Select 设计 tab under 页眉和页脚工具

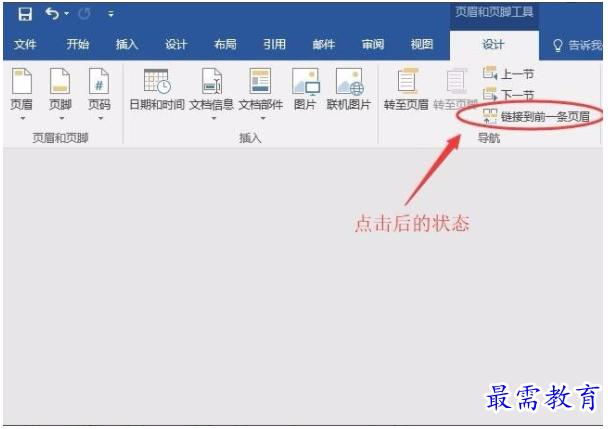493,45
